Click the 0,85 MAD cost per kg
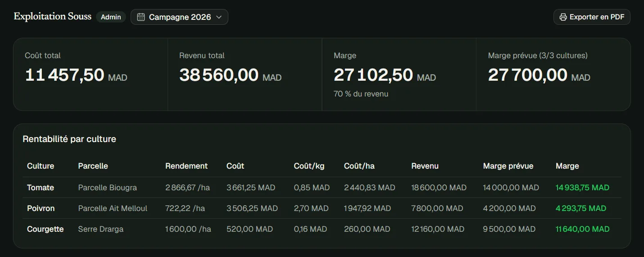Screen dimensions: 644x257 (312, 188)
